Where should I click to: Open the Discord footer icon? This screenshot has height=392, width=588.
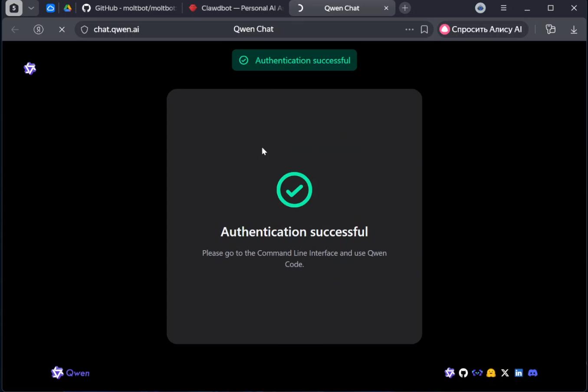pyautogui.click(x=533, y=373)
